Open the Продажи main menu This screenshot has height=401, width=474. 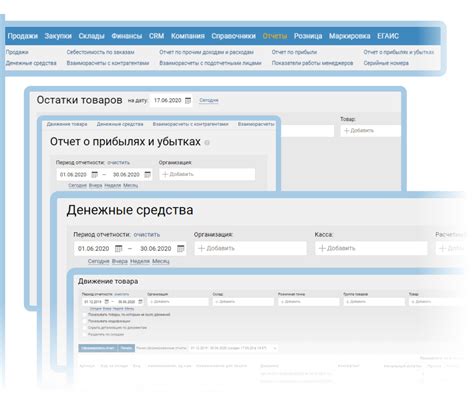tap(22, 36)
